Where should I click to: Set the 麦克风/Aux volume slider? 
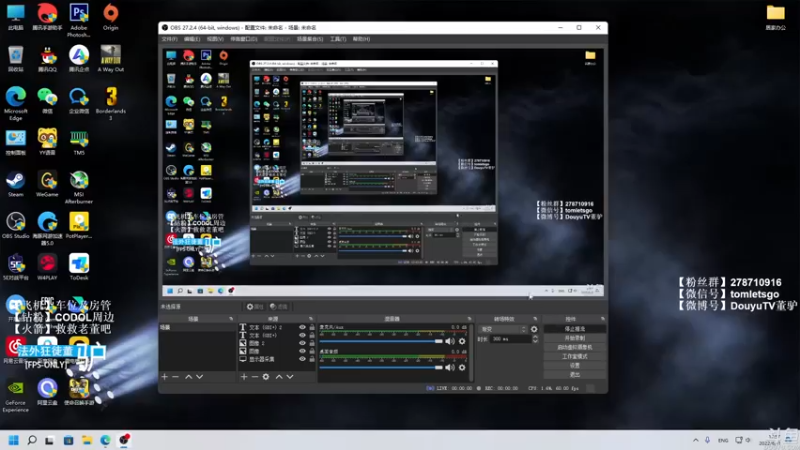(381, 341)
